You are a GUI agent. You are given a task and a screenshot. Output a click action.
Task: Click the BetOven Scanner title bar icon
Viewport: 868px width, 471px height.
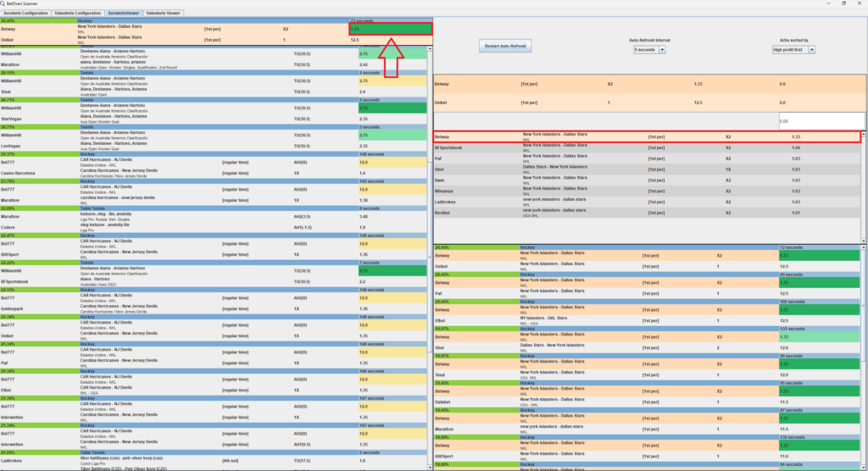pos(3,3)
